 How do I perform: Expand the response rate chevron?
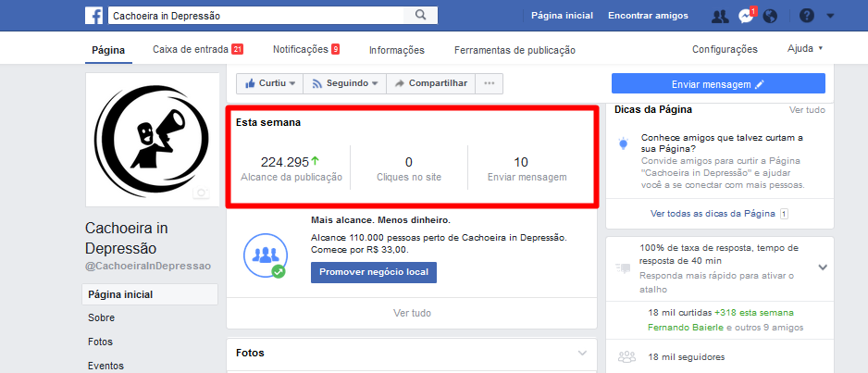point(824,267)
